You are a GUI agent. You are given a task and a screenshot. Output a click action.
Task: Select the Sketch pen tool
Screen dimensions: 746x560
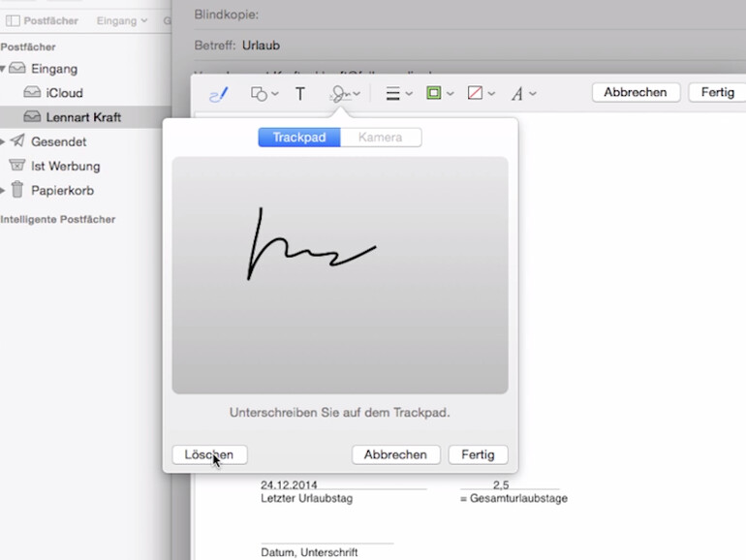point(219,94)
